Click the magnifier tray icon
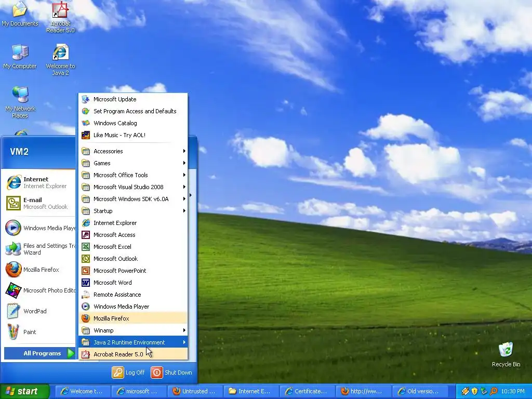 click(x=494, y=391)
